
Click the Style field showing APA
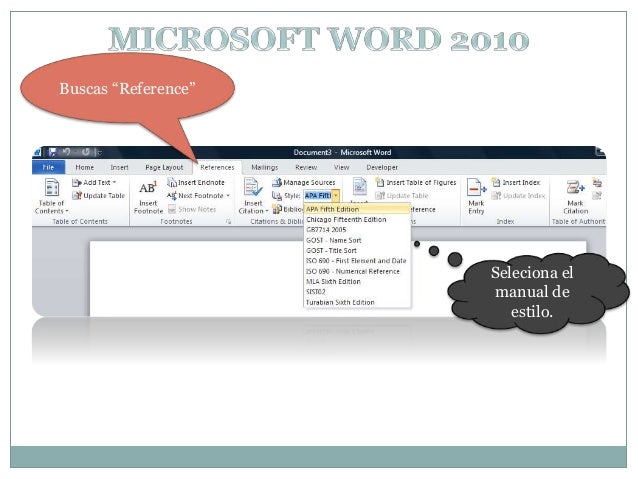click(318, 196)
